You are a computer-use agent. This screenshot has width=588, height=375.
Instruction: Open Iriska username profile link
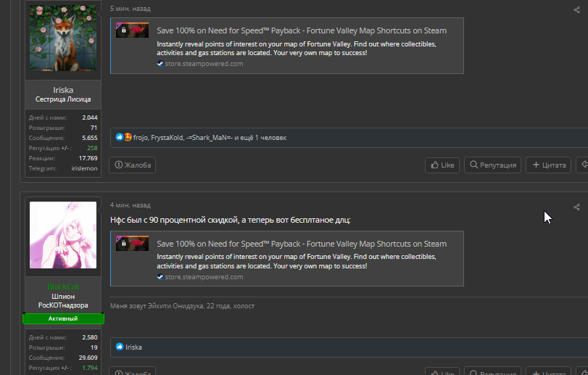point(63,90)
